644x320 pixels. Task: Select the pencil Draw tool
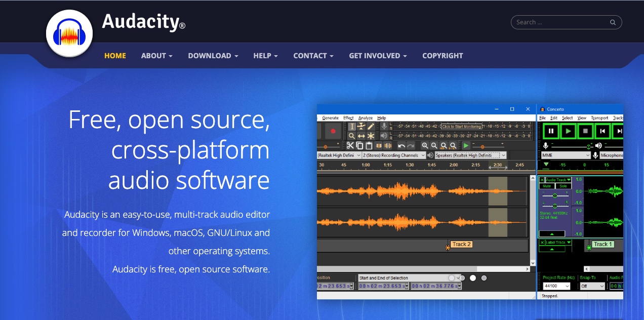(x=371, y=127)
